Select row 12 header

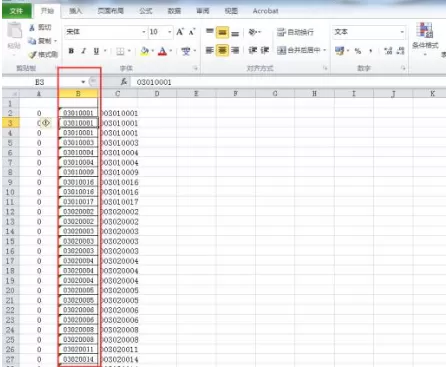coord(10,212)
